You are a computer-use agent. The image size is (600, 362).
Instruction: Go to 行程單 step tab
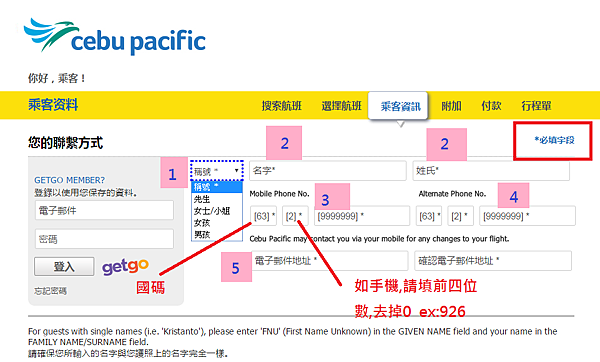tap(536, 106)
